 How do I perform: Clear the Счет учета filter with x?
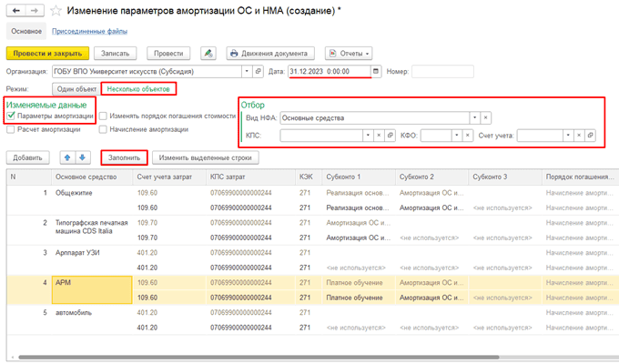coord(579,136)
